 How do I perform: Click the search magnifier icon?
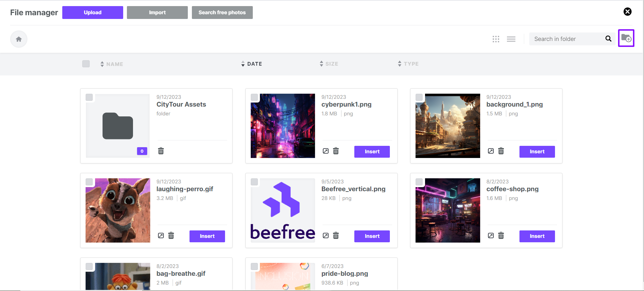pos(608,39)
